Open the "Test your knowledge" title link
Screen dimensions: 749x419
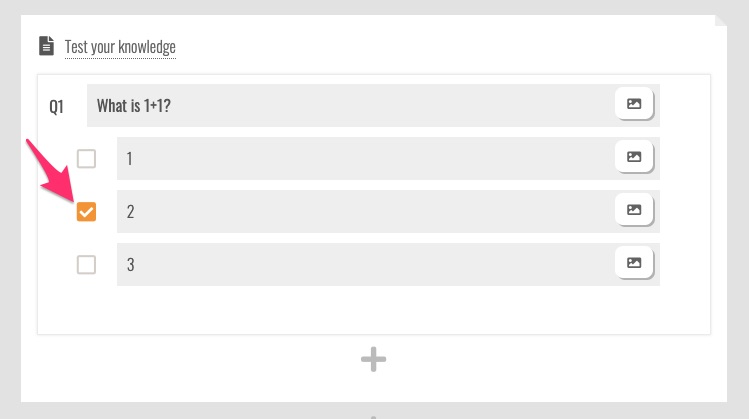120,47
